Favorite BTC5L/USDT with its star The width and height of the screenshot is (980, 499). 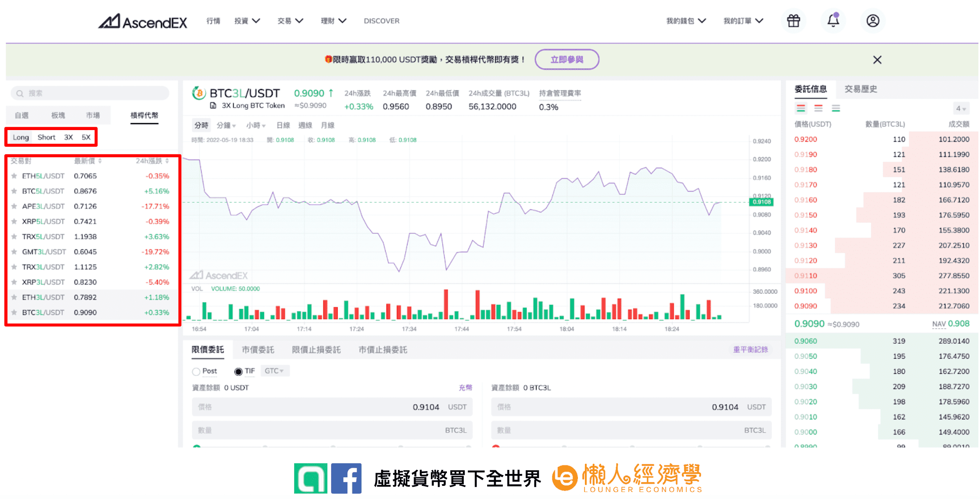tap(14, 191)
